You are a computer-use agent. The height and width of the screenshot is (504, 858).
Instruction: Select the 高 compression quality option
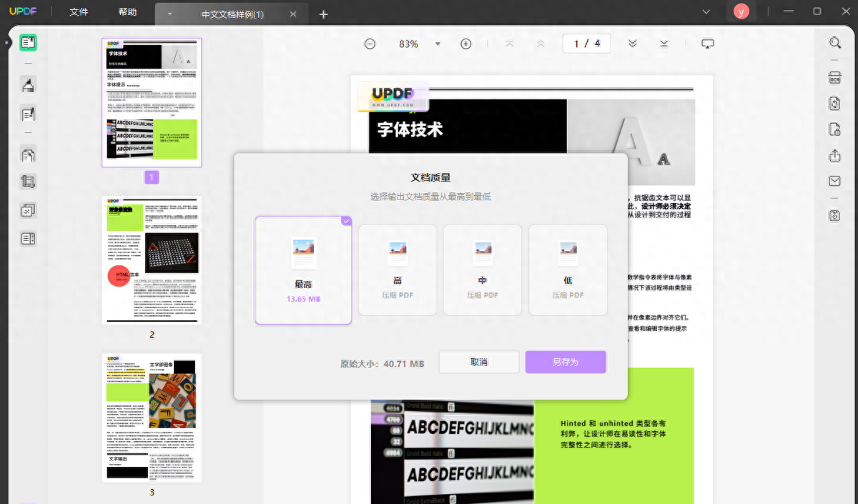tap(397, 270)
